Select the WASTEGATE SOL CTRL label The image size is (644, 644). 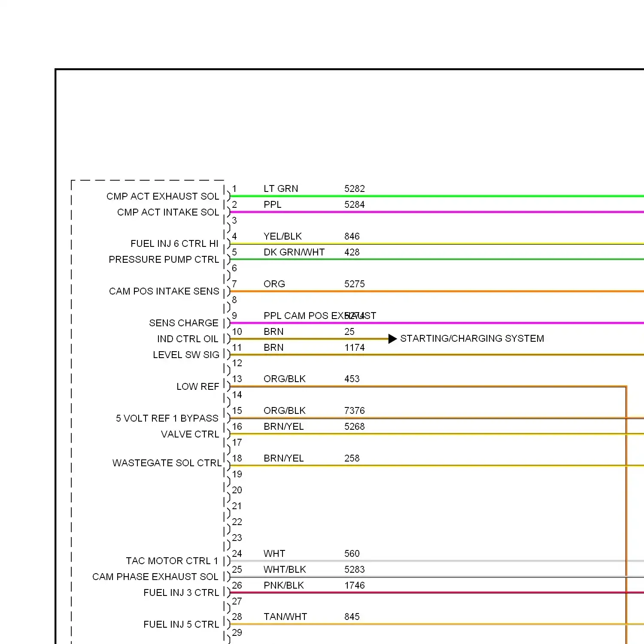coord(167,463)
